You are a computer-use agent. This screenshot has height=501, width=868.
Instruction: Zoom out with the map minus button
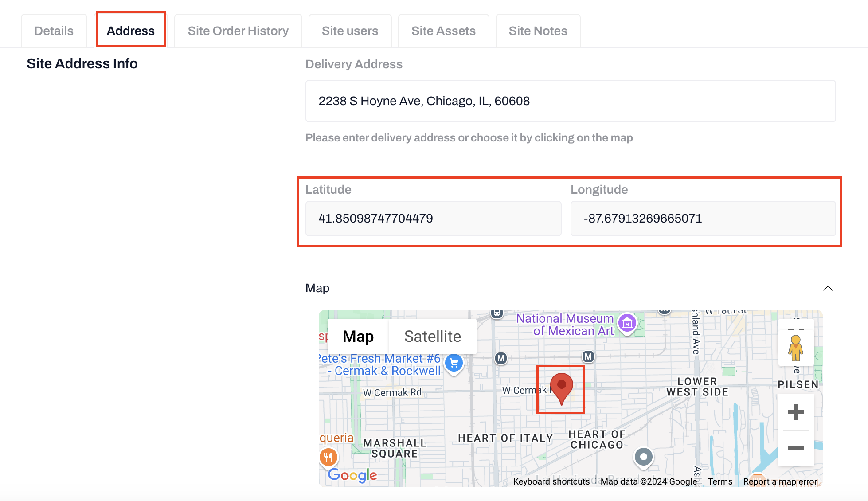(796, 448)
